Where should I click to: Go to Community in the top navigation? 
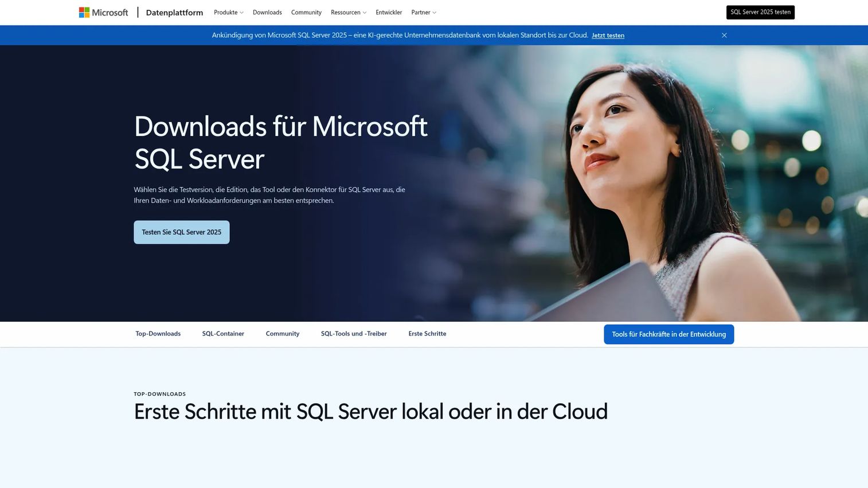pyautogui.click(x=306, y=13)
